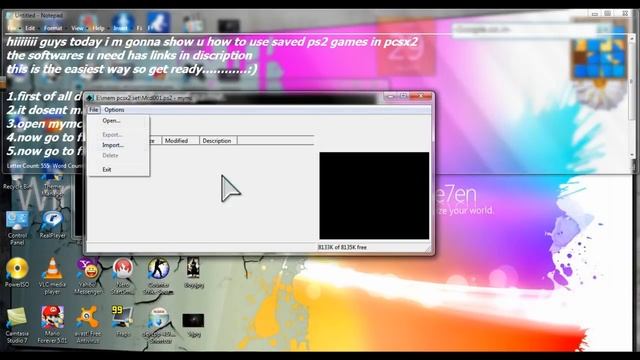
Task: Launch Mario Forever 5.01 shortcut
Action: coord(52,325)
